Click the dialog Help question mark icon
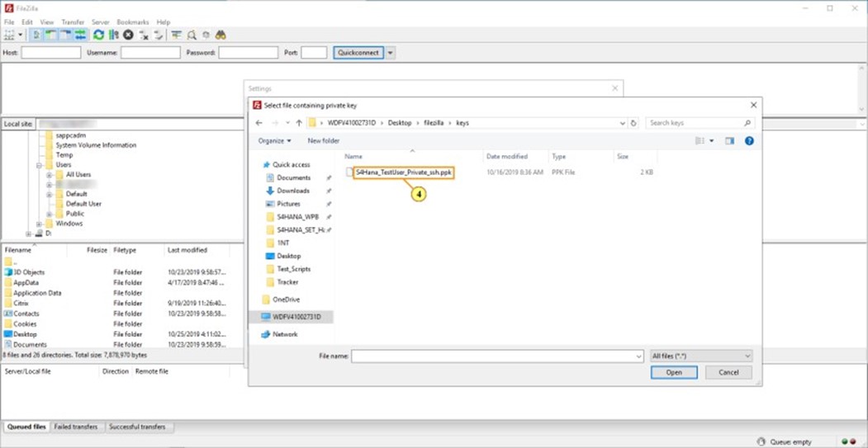Viewport: 868px width, 448px height. tap(749, 141)
